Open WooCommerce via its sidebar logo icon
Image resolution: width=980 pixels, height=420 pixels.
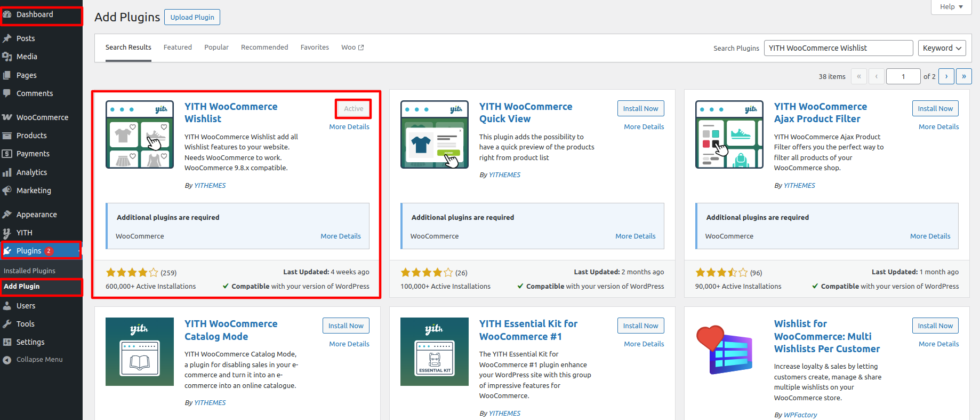coord(7,117)
